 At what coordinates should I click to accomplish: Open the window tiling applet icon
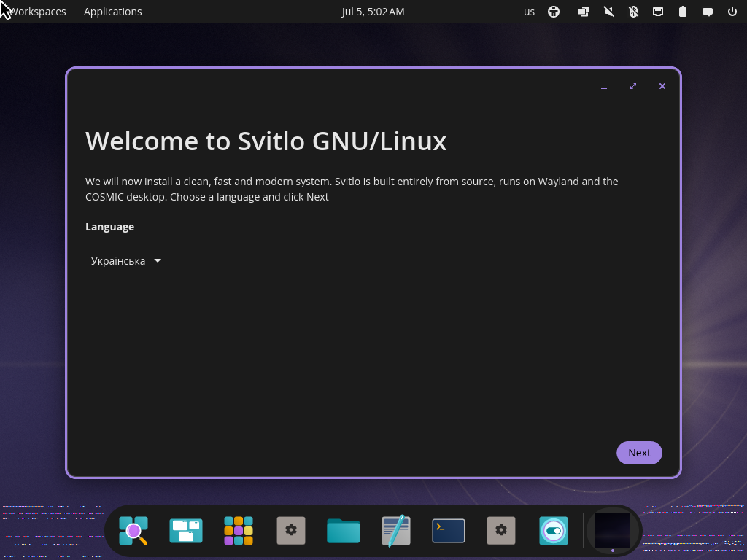583,12
